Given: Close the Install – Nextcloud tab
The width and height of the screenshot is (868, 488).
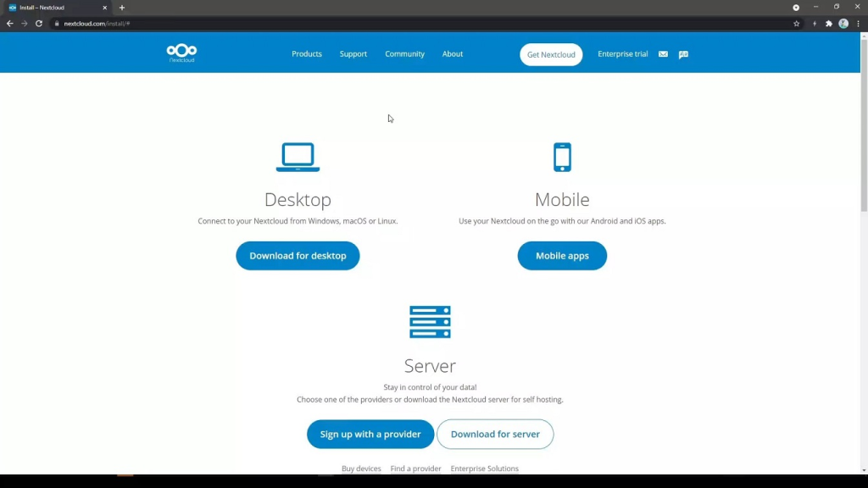Looking at the screenshot, I should (104, 8).
